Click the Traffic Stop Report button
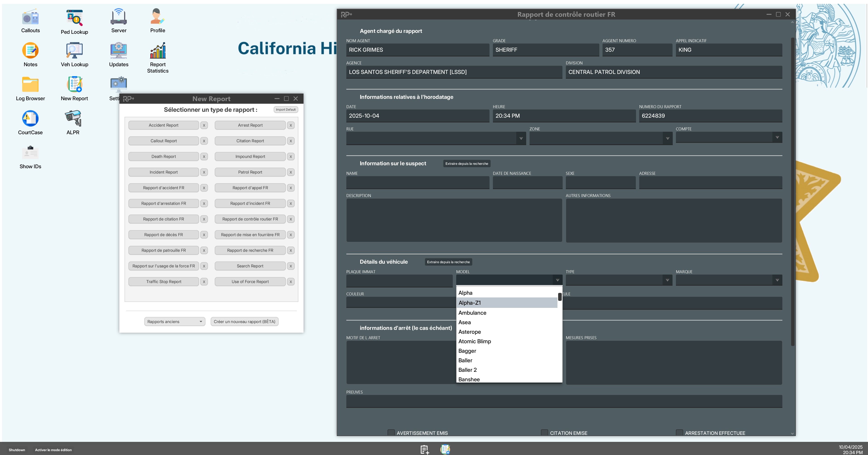The width and height of the screenshot is (868, 455). (163, 282)
